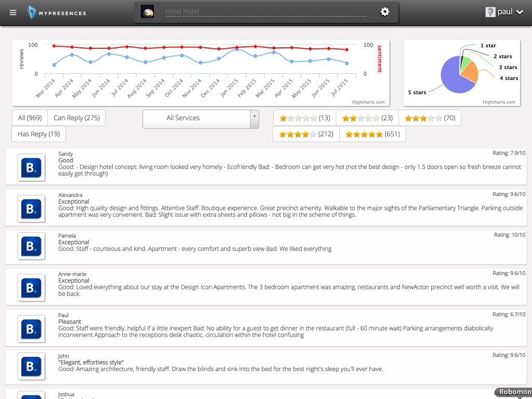The width and height of the screenshot is (532, 399).
Task: Filter by Can Reply (275)
Action: point(77,118)
